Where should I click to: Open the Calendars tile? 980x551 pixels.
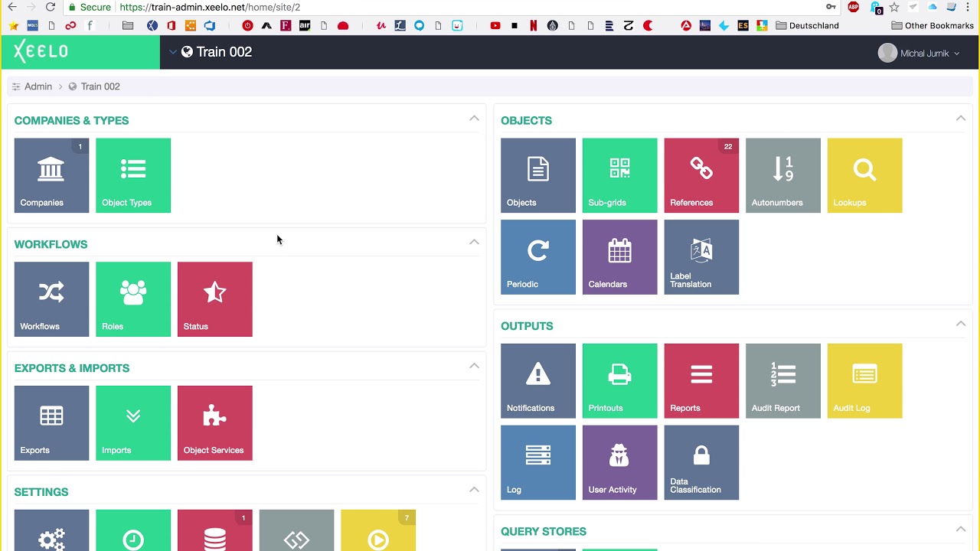tap(619, 257)
